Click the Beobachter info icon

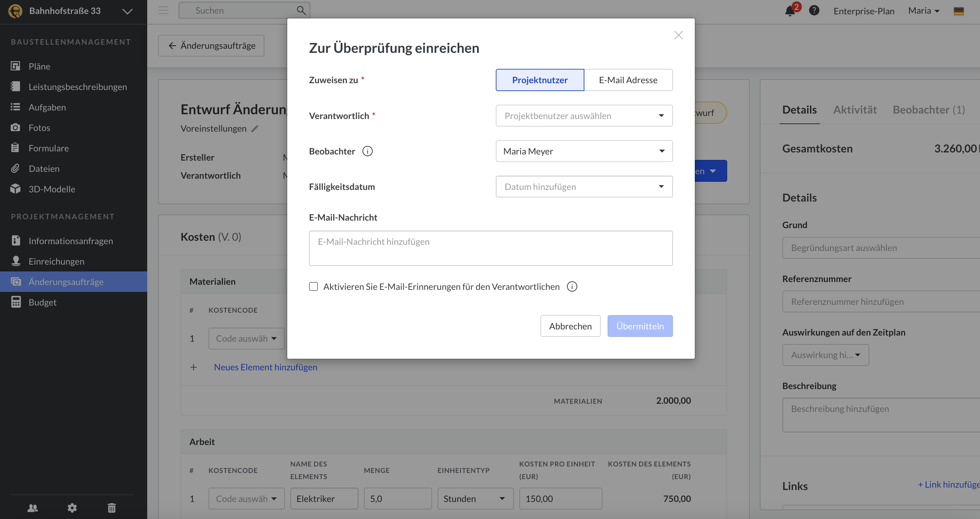367,151
